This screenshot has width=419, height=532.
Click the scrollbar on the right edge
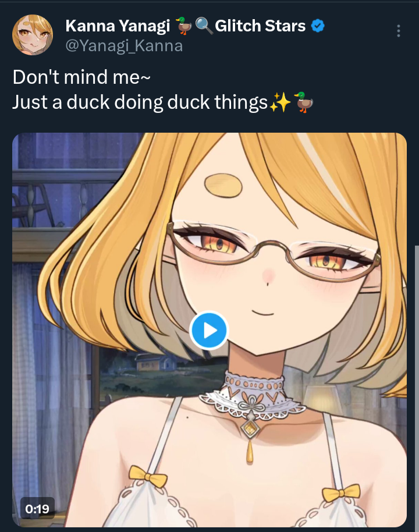click(417, 387)
